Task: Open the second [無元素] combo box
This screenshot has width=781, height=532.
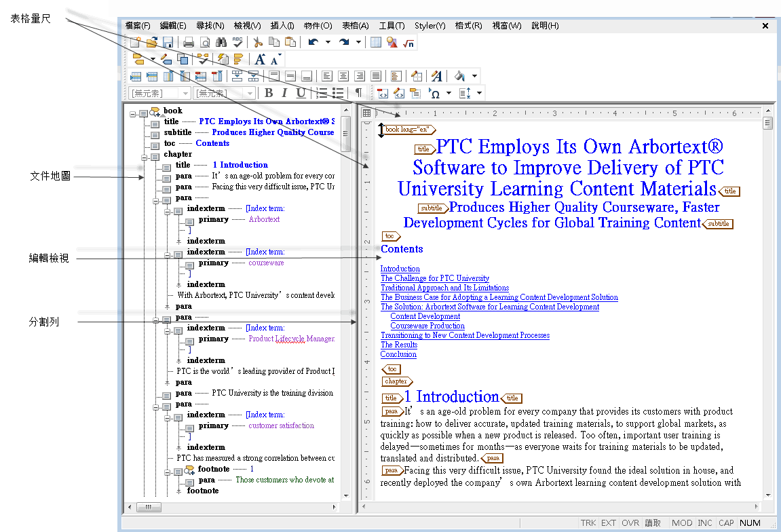Action: pos(225,93)
